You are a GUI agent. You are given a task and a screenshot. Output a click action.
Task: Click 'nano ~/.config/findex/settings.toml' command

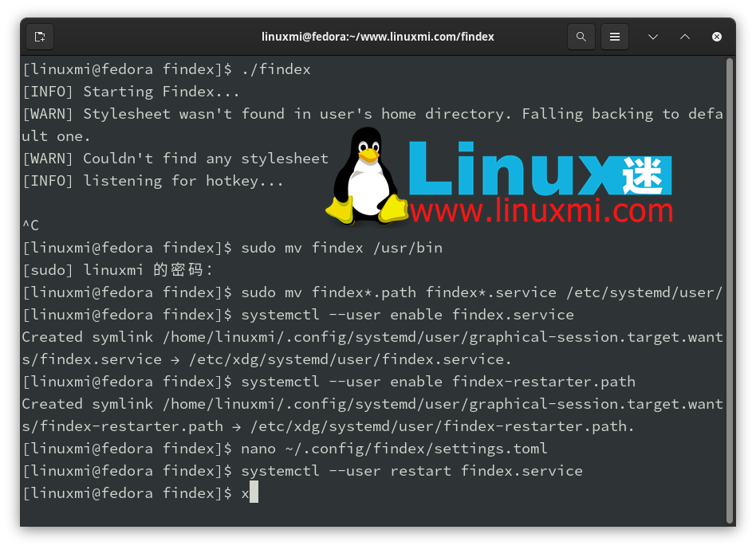coord(395,449)
